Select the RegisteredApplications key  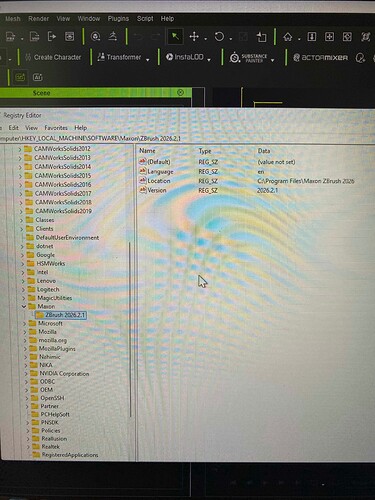point(70,455)
